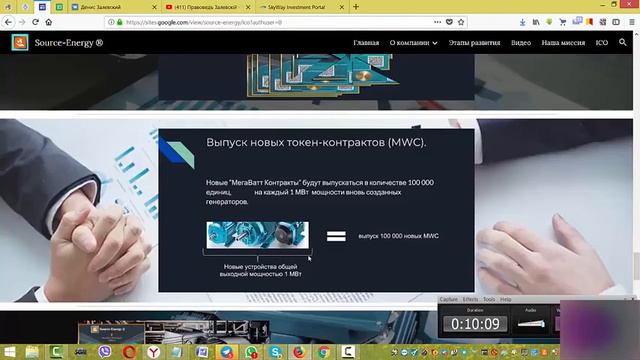Open the Library bookshelf icon
The image size is (640, 360).
click(x=536, y=22)
